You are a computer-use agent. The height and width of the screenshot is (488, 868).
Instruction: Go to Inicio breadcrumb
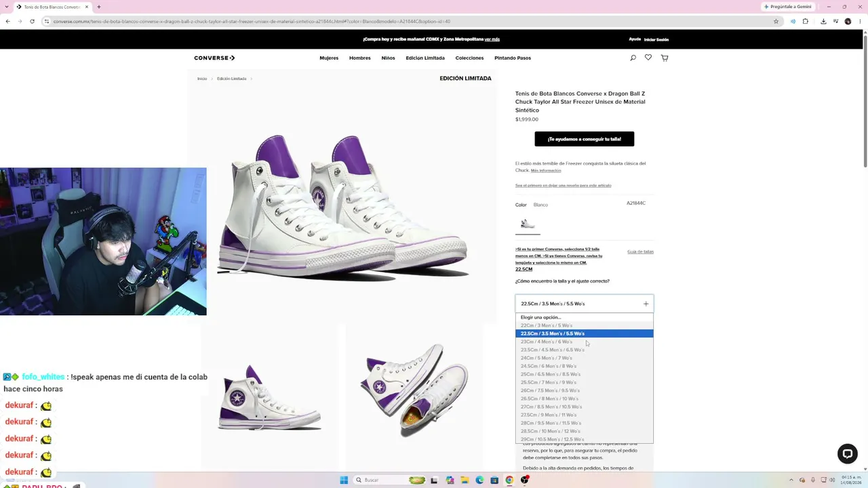(202, 79)
